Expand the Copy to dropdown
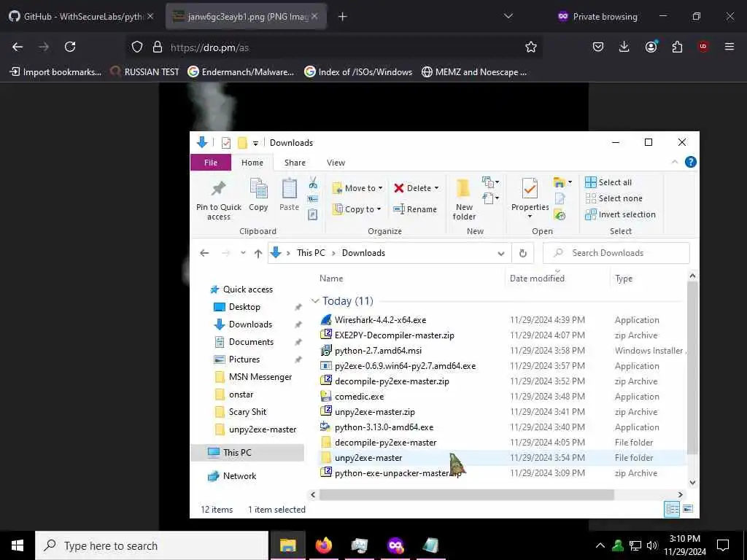This screenshot has height=560, width=747. point(379,209)
